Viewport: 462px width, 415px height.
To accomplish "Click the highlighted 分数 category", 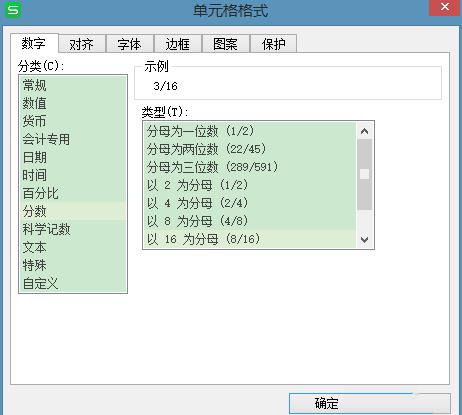I will tap(73, 211).
